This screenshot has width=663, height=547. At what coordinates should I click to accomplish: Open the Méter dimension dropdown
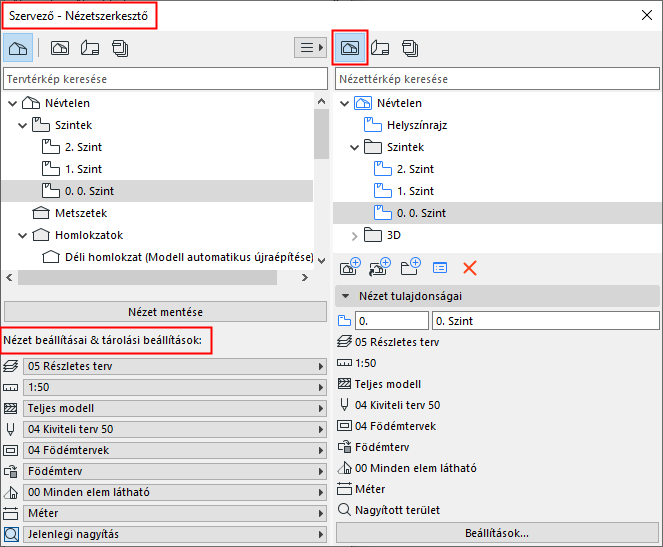[x=175, y=513]
